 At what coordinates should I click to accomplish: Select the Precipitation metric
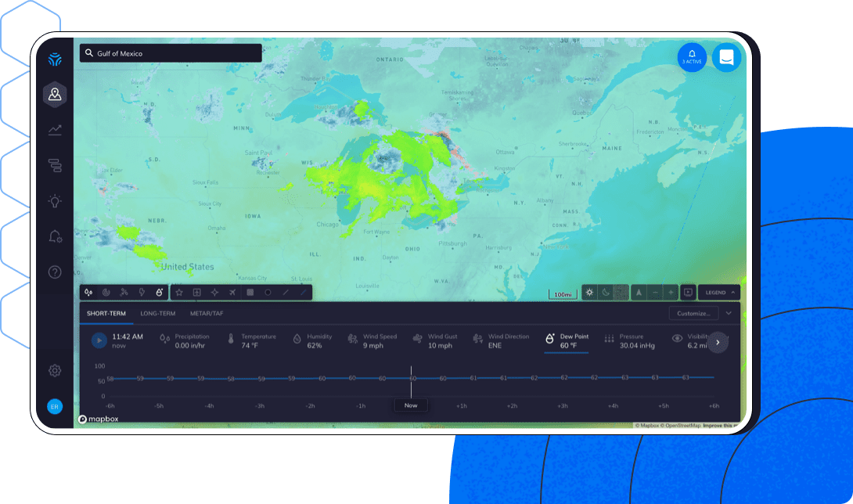tap(185, 340)
